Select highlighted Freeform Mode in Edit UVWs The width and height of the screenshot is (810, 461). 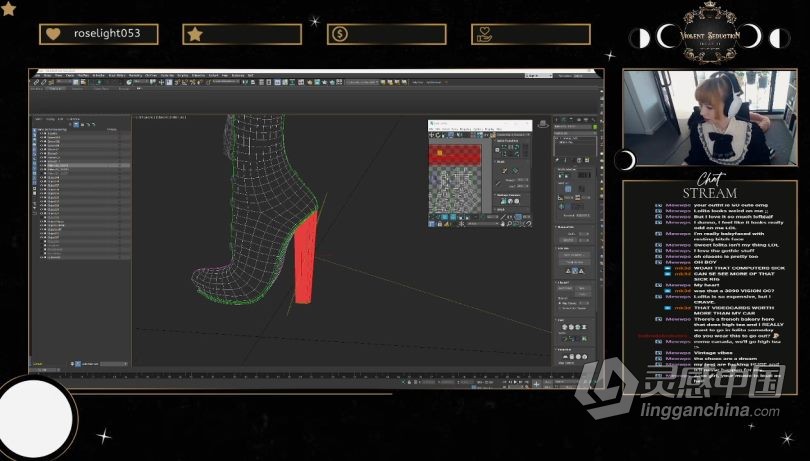coord(450,135)
